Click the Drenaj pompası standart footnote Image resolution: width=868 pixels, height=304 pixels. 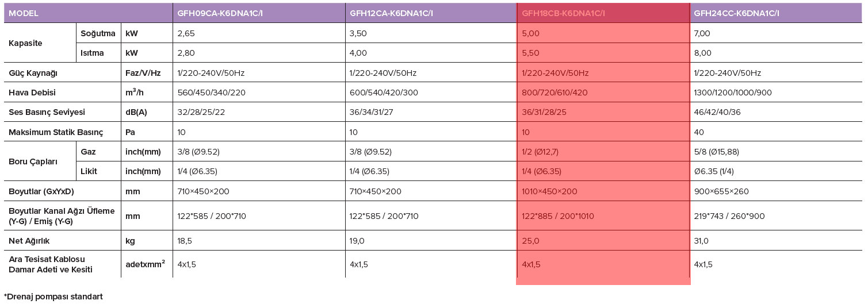click(53, 297)
